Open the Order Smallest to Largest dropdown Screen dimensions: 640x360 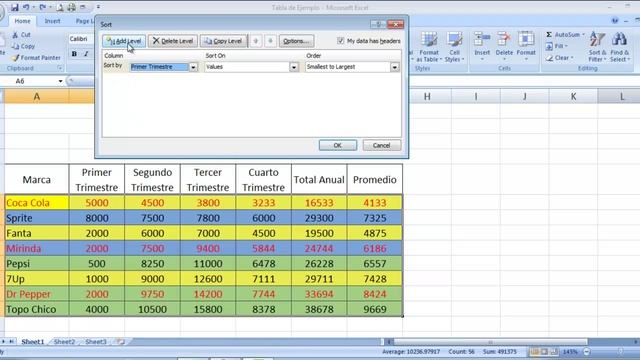(x=395, y=67)
